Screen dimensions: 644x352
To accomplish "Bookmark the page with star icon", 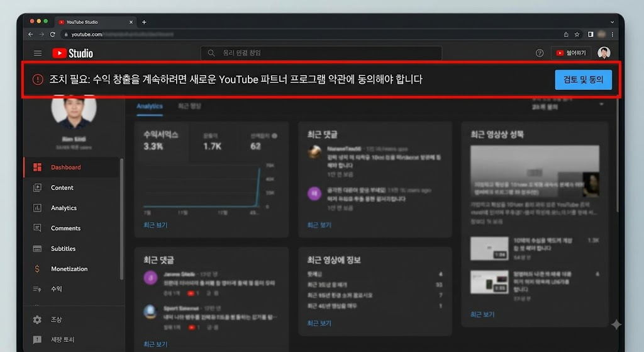I will (x=577, y=35).
